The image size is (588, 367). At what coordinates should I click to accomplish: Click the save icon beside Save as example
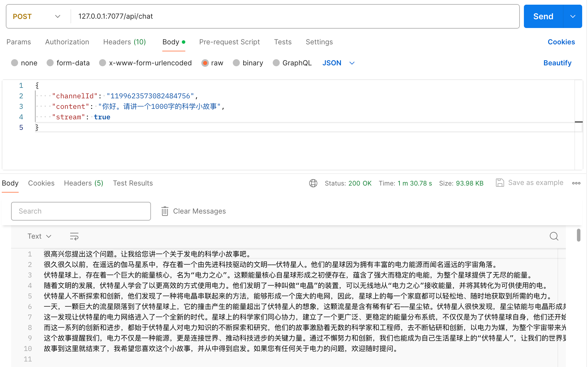pyautogui.click(x=500, y=183)
